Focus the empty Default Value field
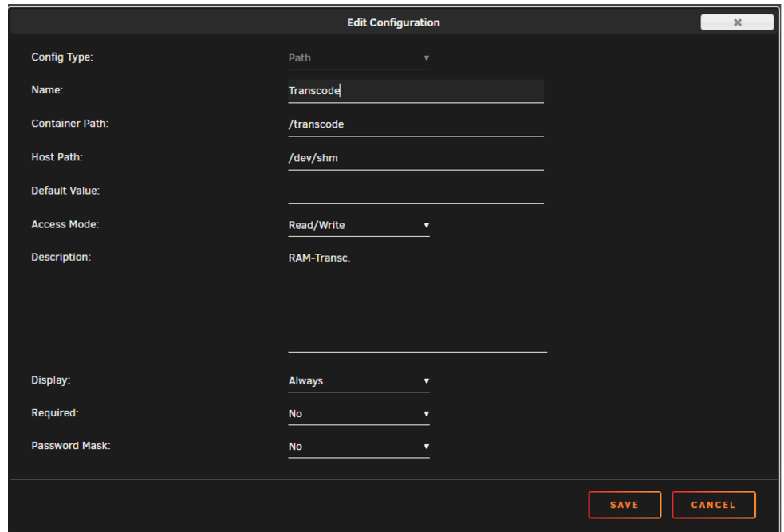The height and width of the screenshot is (532, 784). coord(416,191)
